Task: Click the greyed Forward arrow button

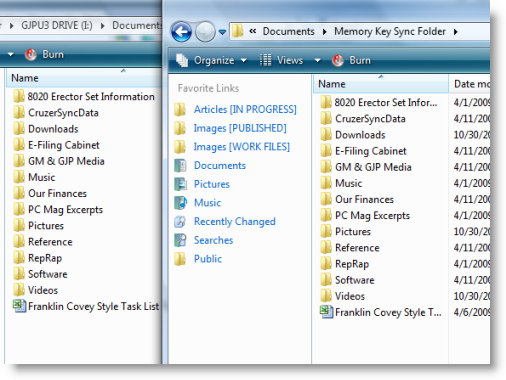Action: [205, 32]
